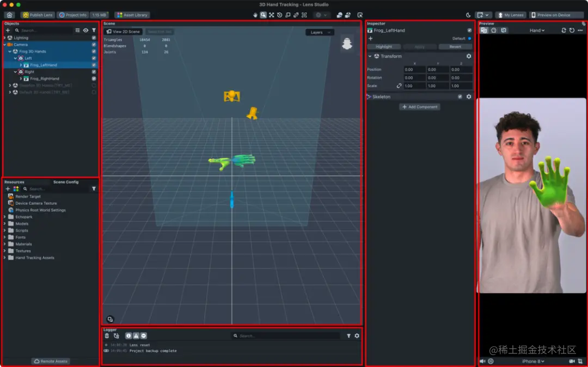The image size is (588, 367).
Task: Add tag with Inspector plus icon
Action: tap(371, 38)
